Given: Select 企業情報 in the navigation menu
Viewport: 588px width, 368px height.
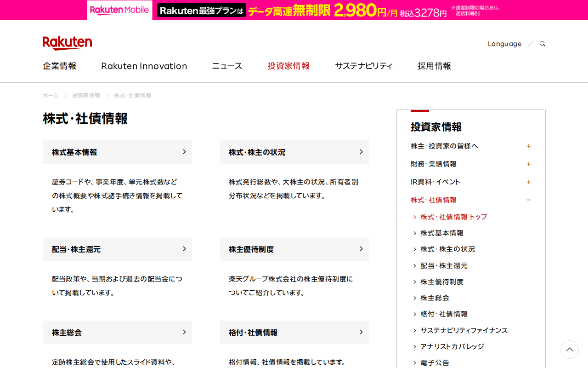Looking at the screenshot, I should coord(59,66).
